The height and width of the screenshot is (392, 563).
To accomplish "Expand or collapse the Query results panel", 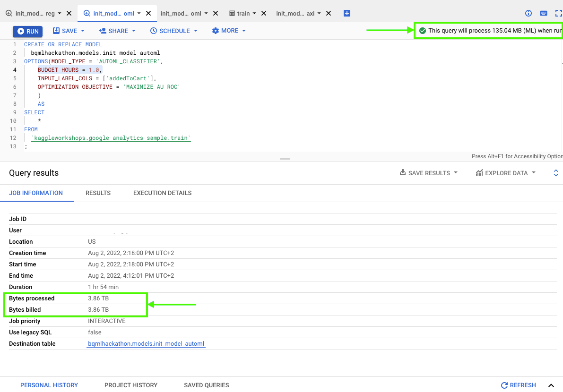I will 556,173.
